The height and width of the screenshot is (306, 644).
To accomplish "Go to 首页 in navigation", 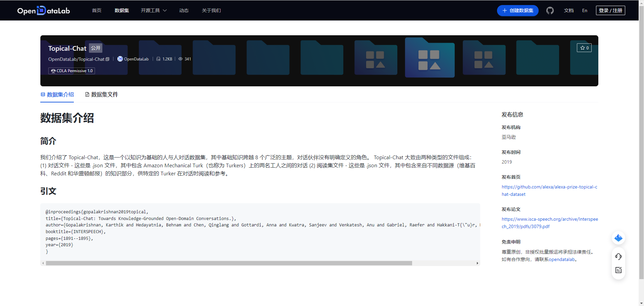I will tap(97, 10).
